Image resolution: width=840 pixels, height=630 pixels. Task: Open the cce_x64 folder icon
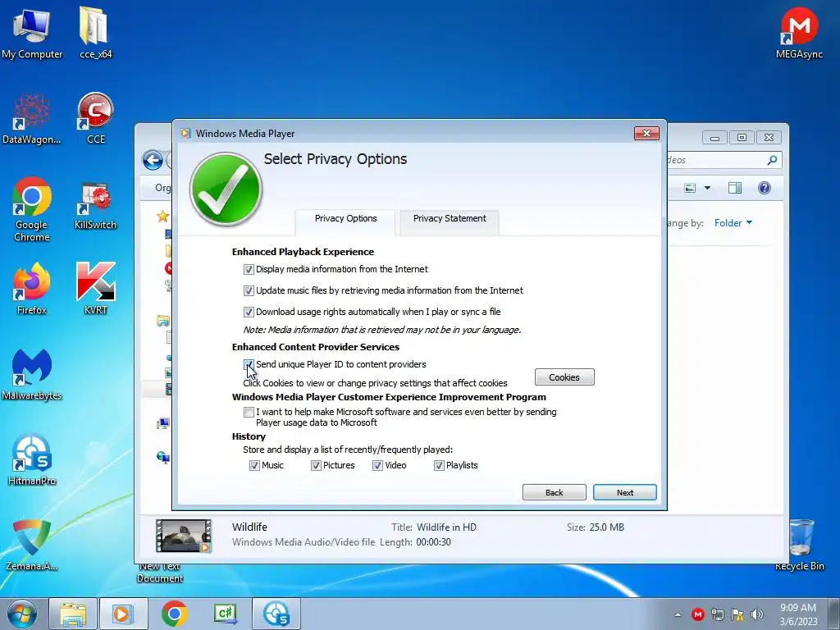(x=95, y=33)
